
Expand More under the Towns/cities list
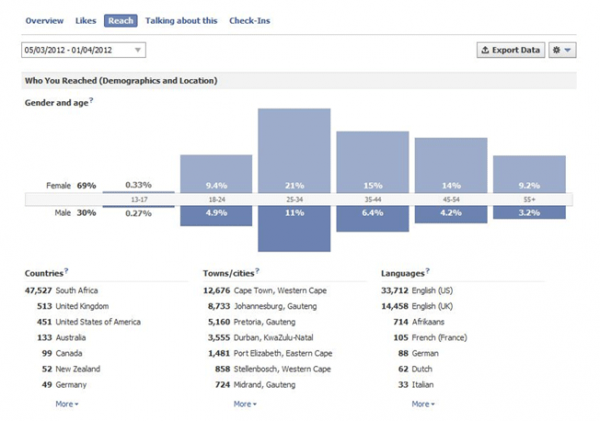245,404
